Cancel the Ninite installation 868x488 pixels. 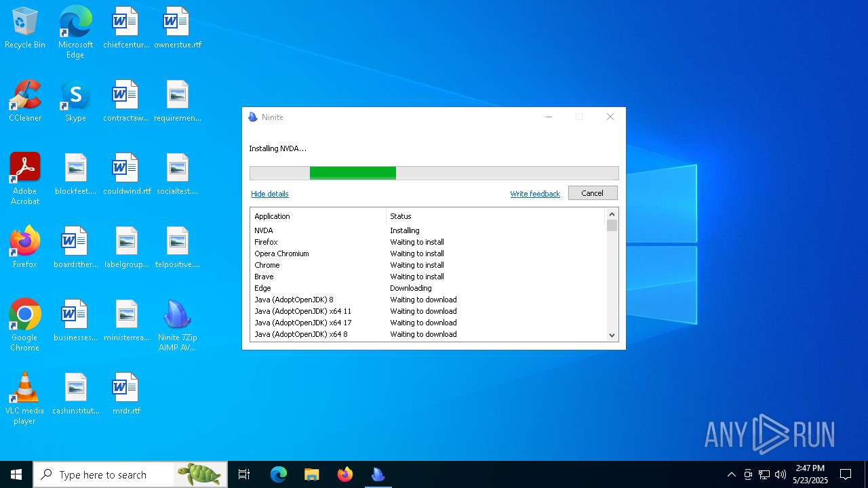point(592,193)
